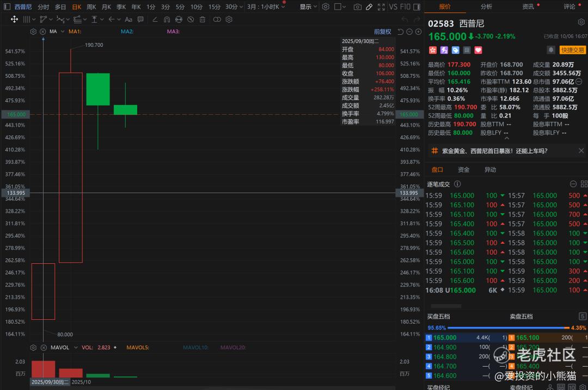The height and width of the screenshot is (390, 588).
Task: Select the 5分 interval
Action: (x=180, y=7)
